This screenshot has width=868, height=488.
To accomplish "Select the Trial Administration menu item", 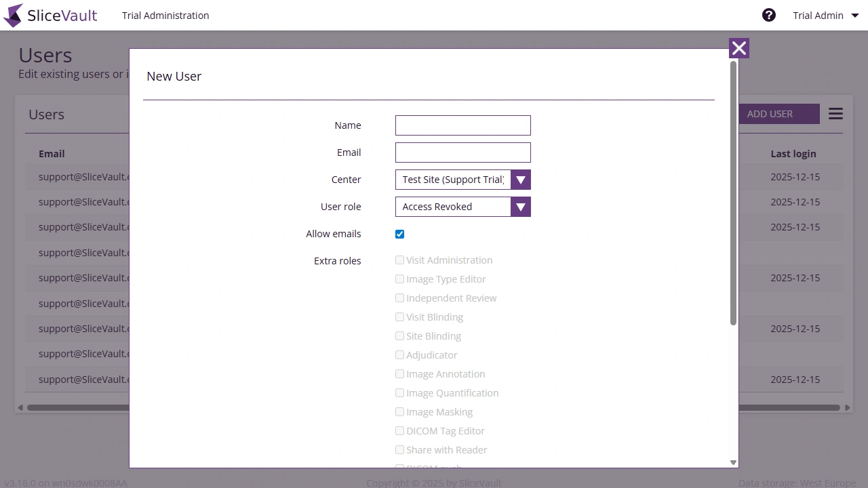I will pyautogui.click(x=165, y=15).
